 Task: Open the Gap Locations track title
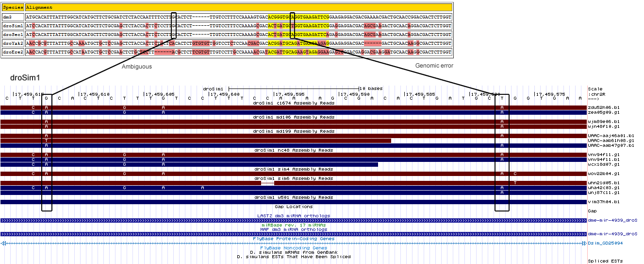pyautogui.click(x=293, y=207)
